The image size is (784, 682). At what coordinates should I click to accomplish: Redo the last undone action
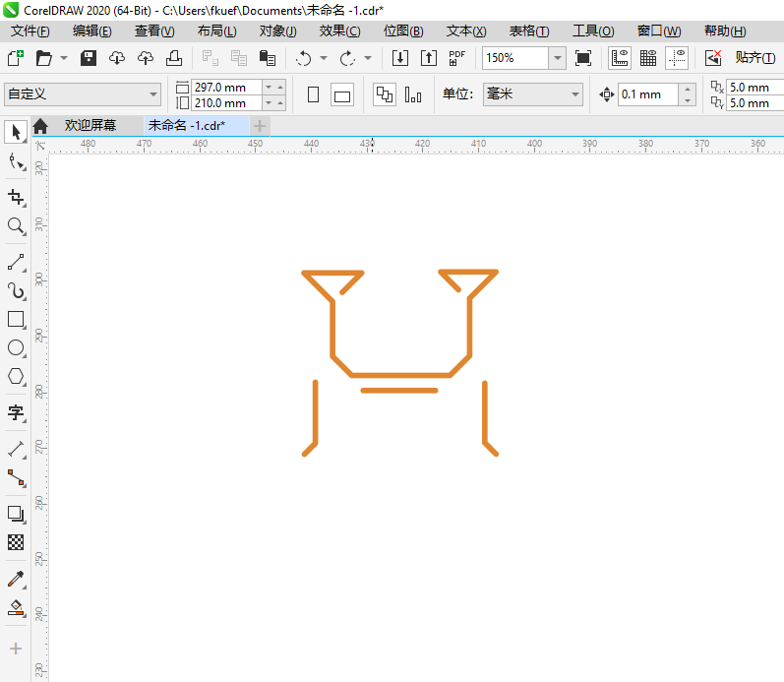[347, 58]
